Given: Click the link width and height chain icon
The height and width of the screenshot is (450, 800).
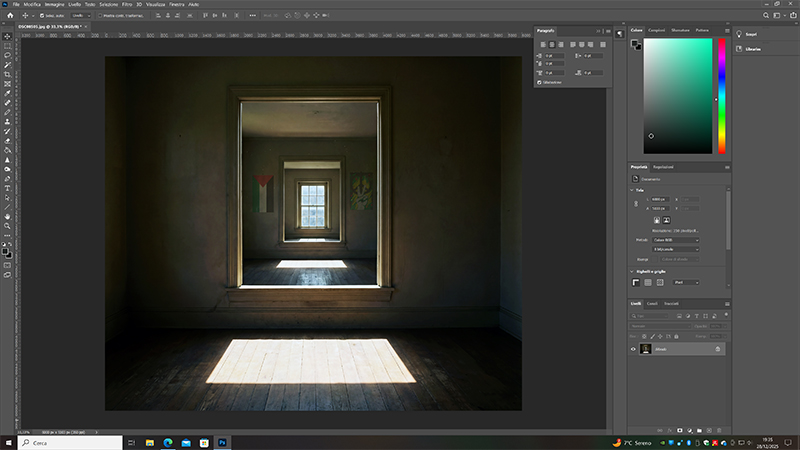Looking at the screenshot, I should pos(636,204).
